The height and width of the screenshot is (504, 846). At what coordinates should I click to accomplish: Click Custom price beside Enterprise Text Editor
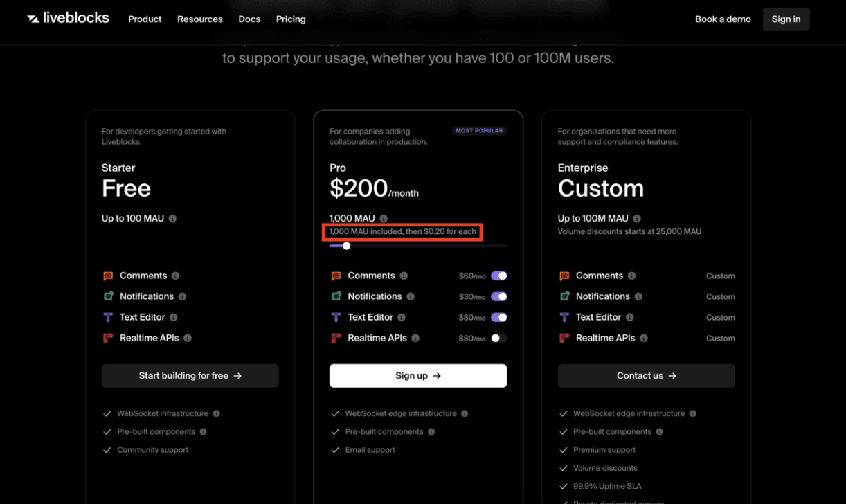[721, 318]
